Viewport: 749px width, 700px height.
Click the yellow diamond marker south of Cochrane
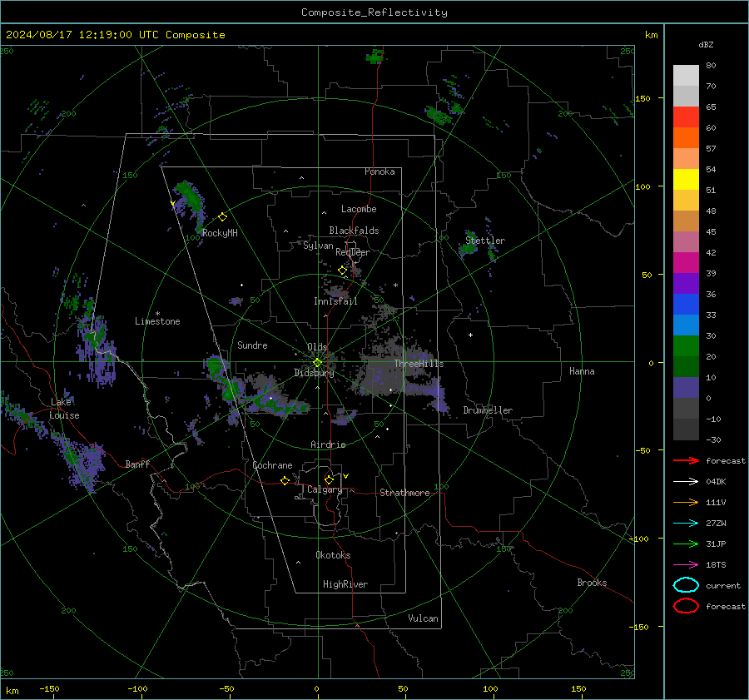pyautogui.click(x=285, y=480)
